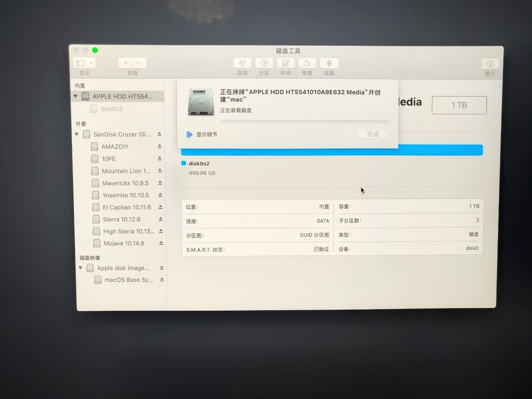Eject the SanDisk Cruzer Glide drive
Viewport: 532px width, 399px height.
point(159,134)
